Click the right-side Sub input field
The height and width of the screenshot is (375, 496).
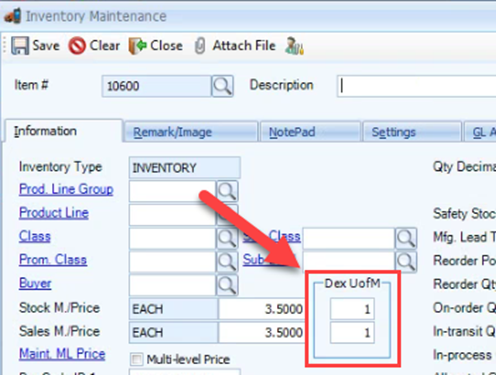[348, 261]
